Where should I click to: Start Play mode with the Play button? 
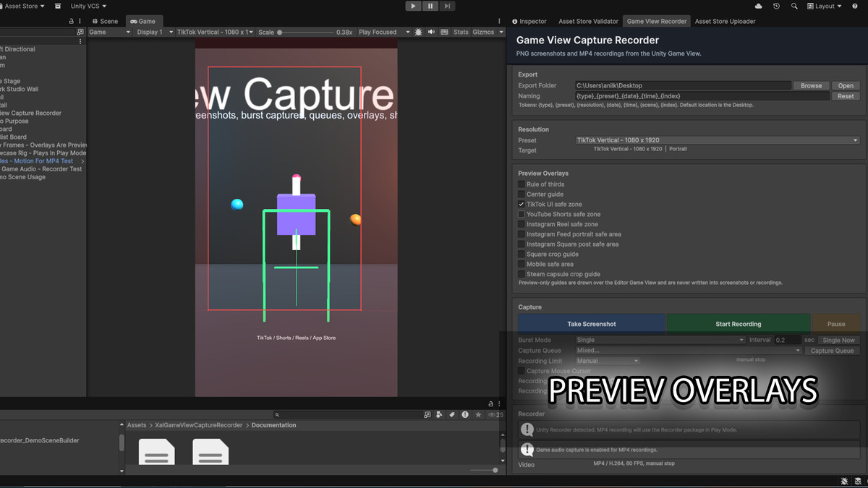(x=413, y=6)
